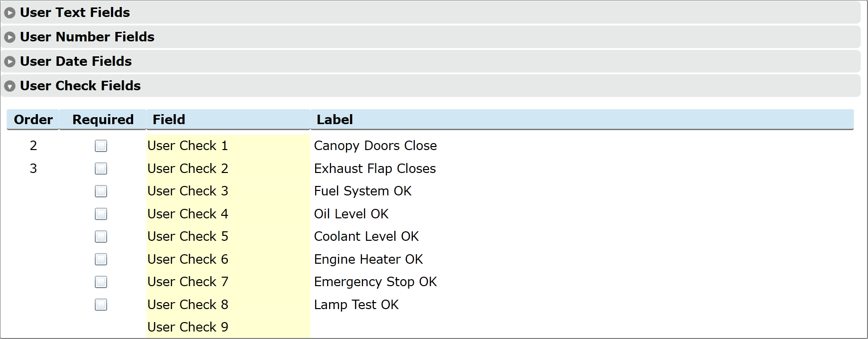Enable Required for Fuel System OK
868x339 pixels.
pyautogui.click(x=101, y=191)
